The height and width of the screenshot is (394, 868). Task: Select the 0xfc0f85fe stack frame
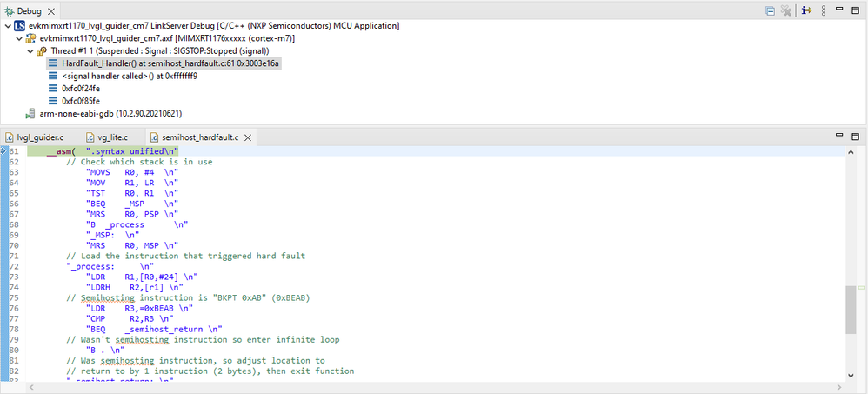point(81,101)
